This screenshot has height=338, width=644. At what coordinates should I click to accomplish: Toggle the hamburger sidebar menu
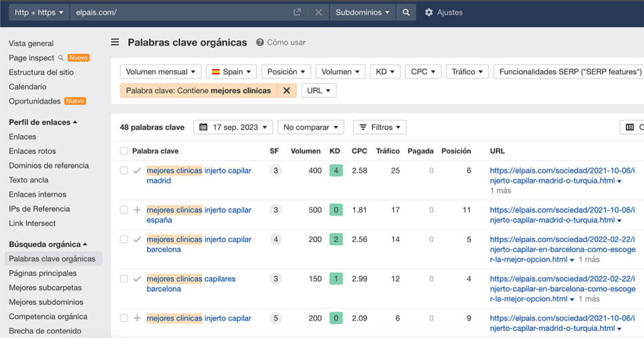click(115, 42)
